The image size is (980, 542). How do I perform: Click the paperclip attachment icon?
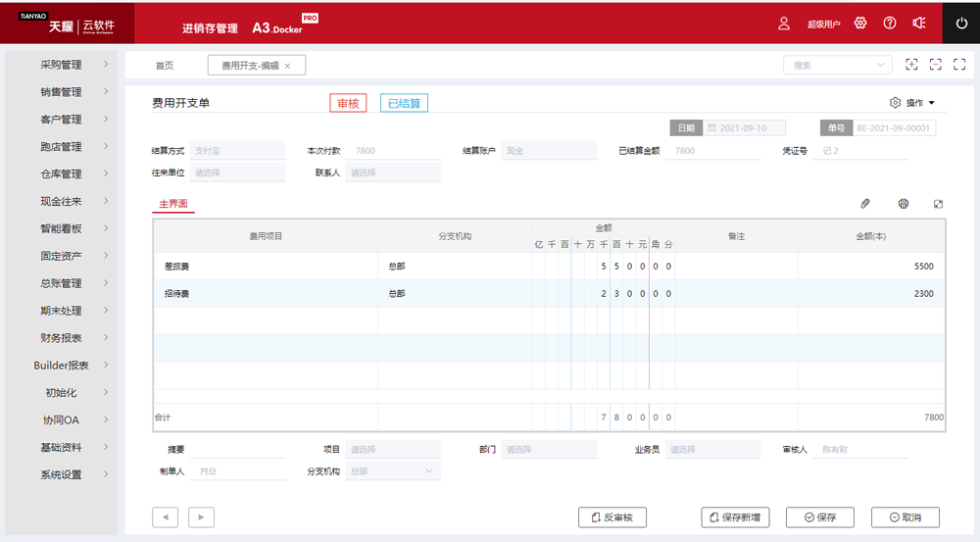coord(865,204)
